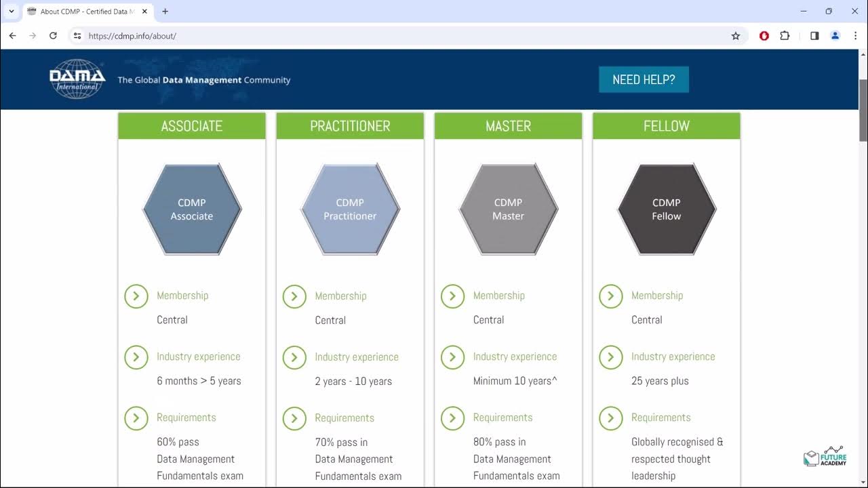
Task: Click Fellow Membership chevron circle icon
Action: point(611,296)
